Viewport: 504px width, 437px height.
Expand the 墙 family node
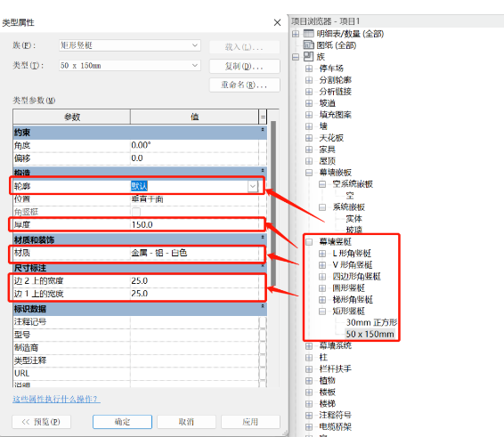point(309,126)
